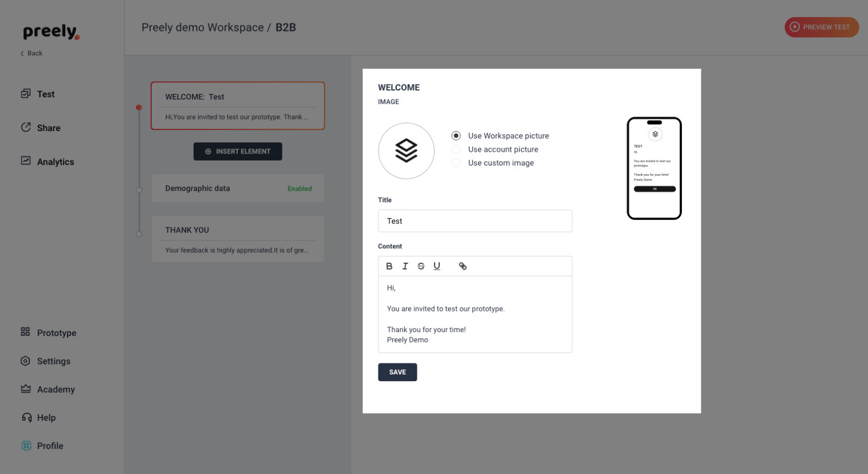Open the Share menu item

coord(41,128)
